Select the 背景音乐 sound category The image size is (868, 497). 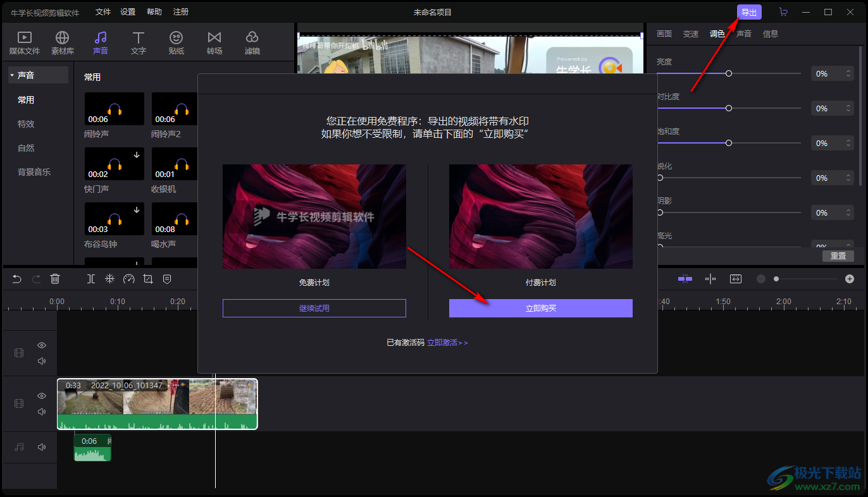[x=34, y=172]
